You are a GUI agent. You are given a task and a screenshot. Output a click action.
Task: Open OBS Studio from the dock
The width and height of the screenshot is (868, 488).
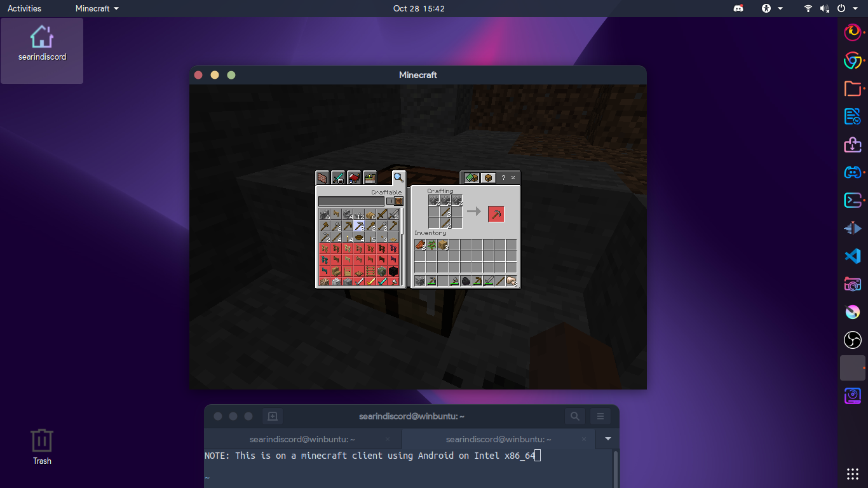[x=853, y=340]
